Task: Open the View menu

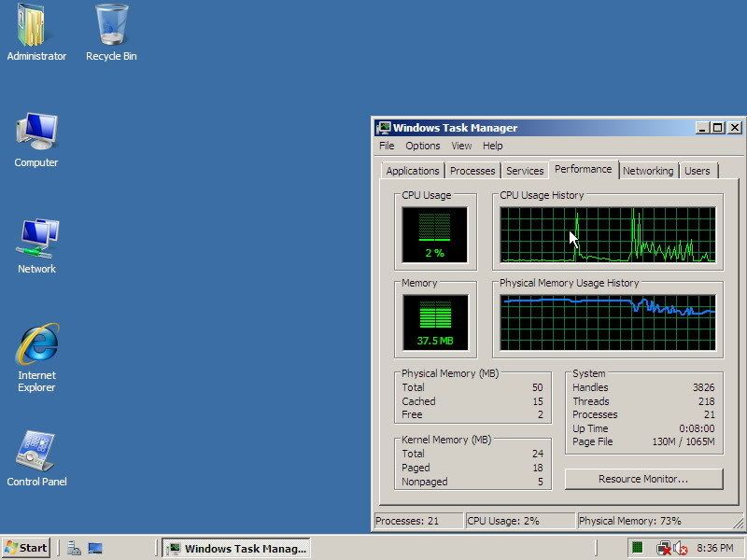Action: (461, 146)
